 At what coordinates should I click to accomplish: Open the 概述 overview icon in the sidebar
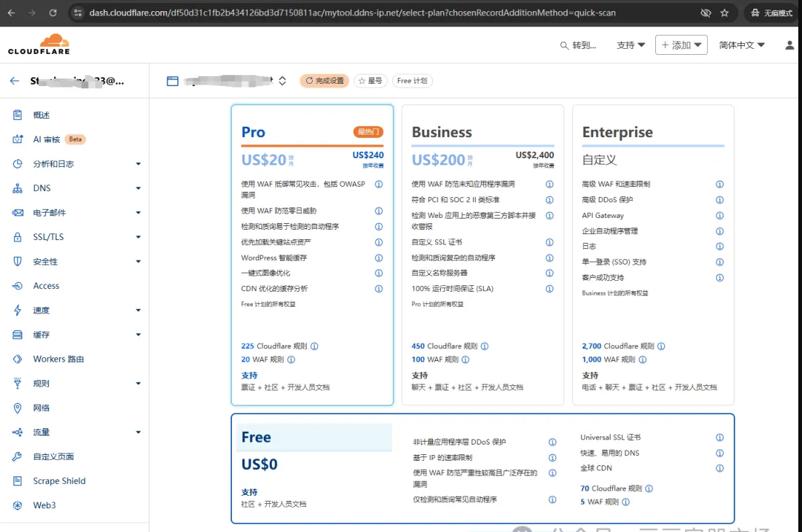point(17,115)
